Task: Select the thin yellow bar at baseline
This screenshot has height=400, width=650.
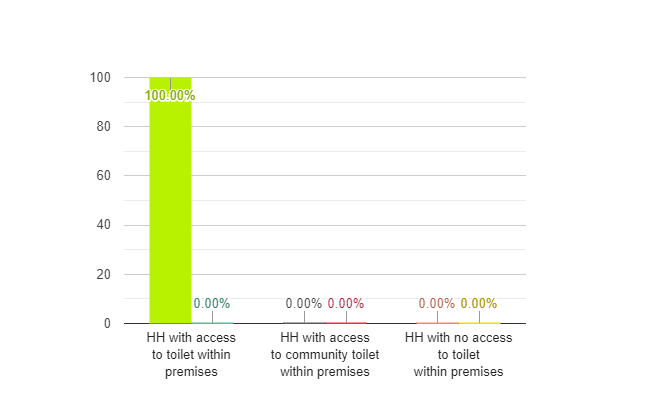Action: [x=480, y=322]
